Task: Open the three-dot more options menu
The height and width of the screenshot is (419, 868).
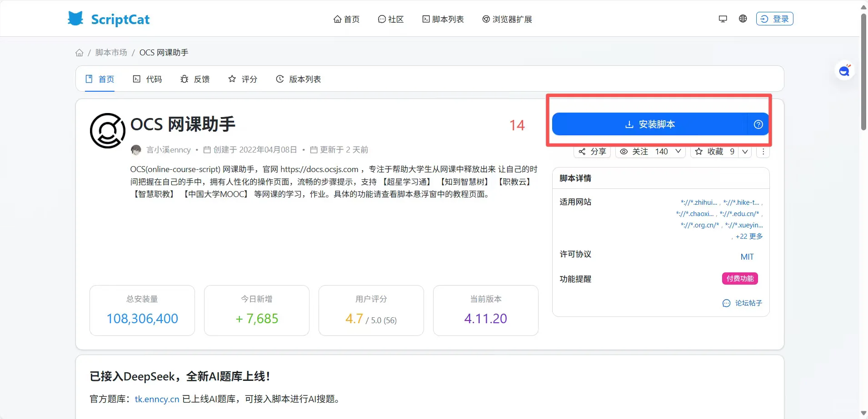Action: click(763, 152)
